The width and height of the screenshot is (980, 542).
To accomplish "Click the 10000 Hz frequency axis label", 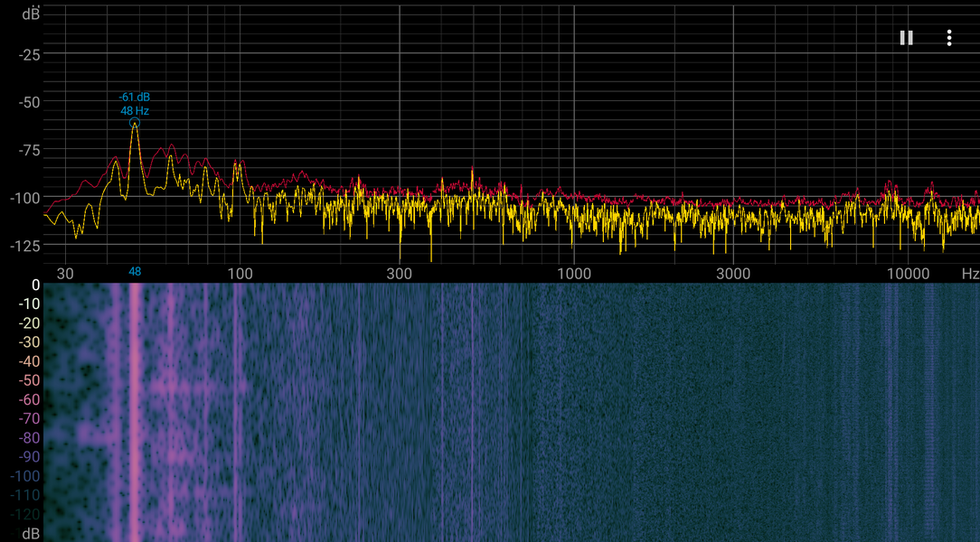I will [908, 274].
